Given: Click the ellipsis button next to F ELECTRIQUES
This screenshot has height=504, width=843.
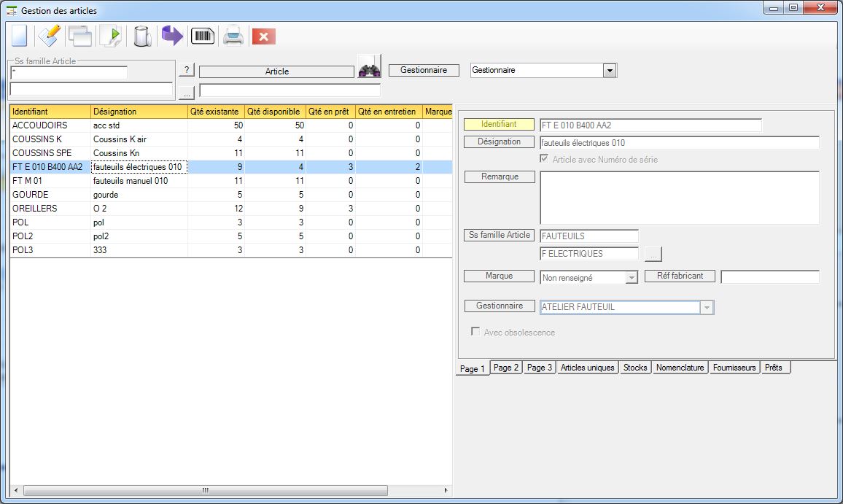Looking at the screenshot, I should click(653, 254).
